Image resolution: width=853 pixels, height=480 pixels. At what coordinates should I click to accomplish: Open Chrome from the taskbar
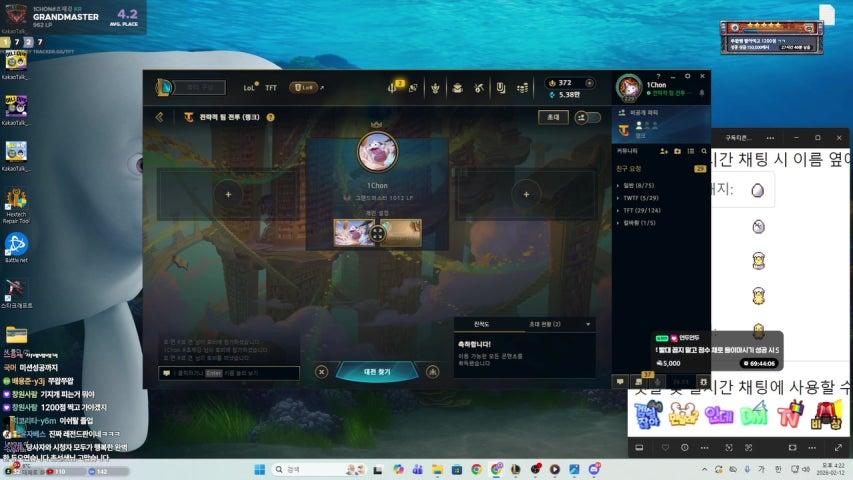tap(477, 469)
